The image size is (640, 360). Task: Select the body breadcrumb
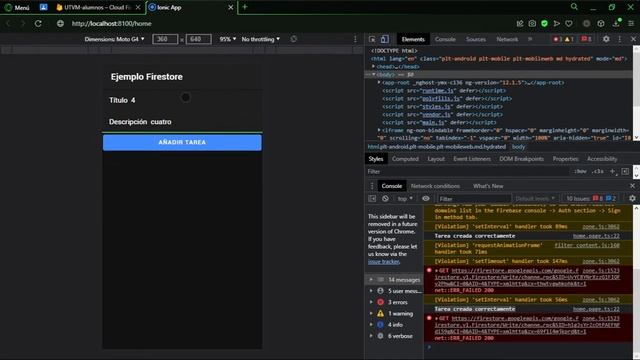tap(518, 147)
